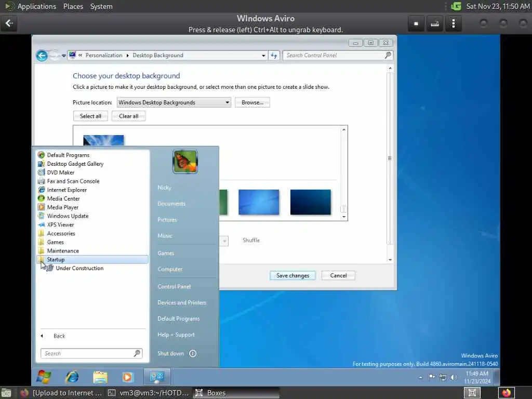Open Help + Support
This screenshot has width=532, height=399.
click(176, 335)
